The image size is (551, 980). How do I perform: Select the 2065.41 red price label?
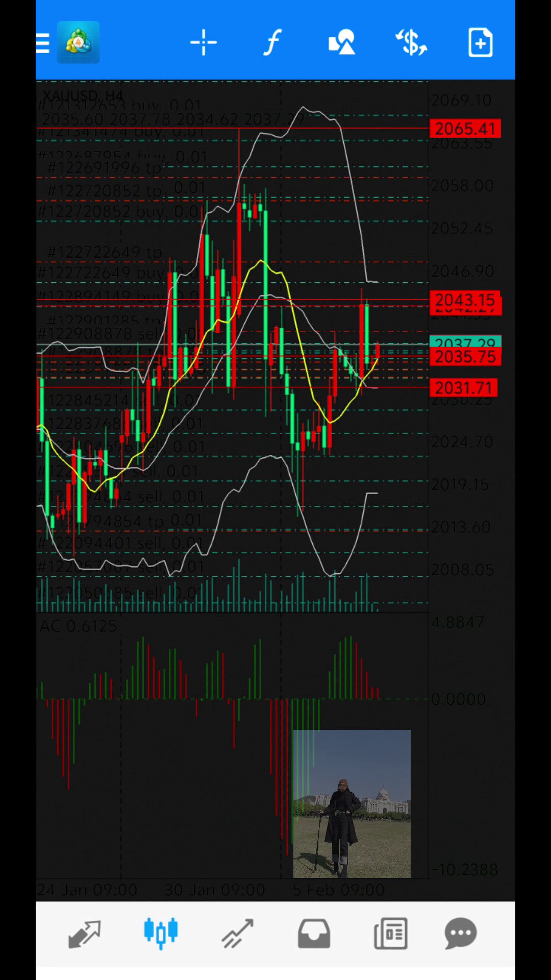pos(465,129)
